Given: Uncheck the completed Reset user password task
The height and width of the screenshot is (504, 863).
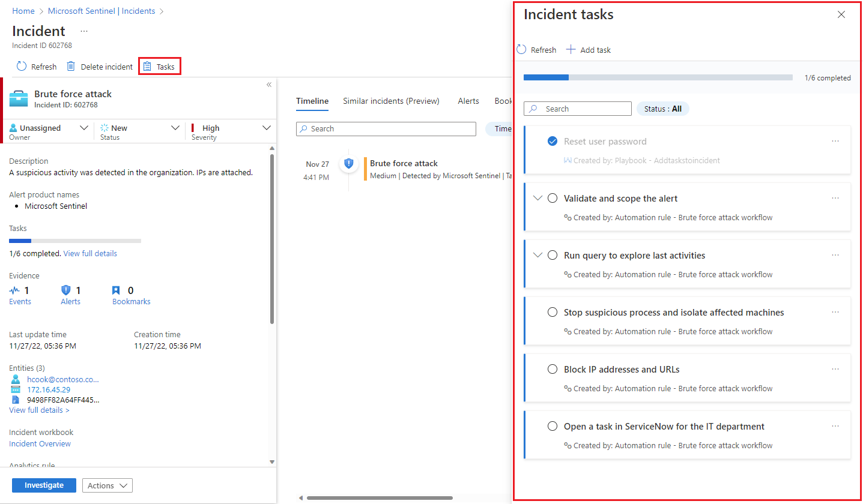Looking at the screenshot, I should [x=553, y=140].
